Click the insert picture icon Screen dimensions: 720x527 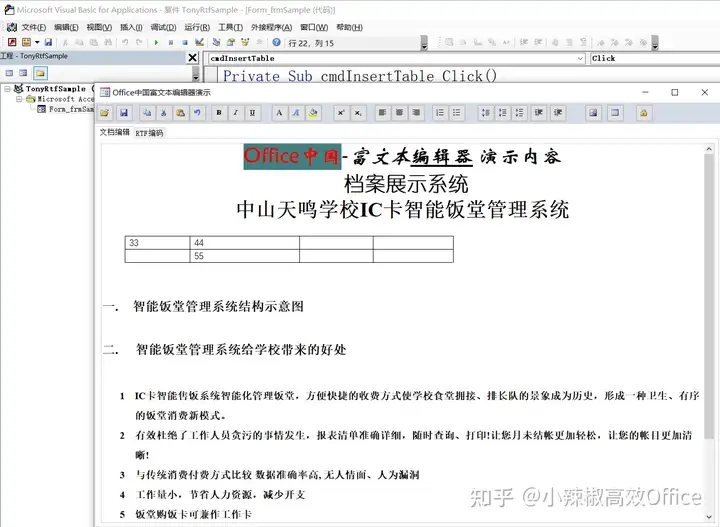tap(593, 113)
